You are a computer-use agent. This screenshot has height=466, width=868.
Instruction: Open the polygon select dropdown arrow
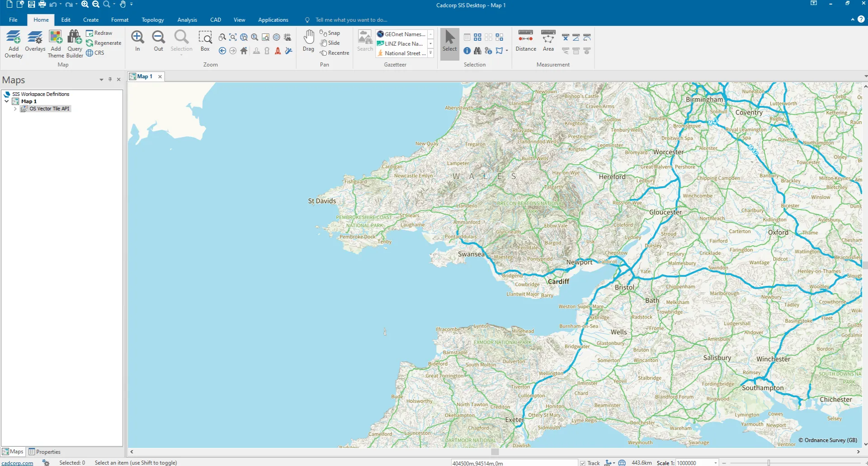point(507,51)
